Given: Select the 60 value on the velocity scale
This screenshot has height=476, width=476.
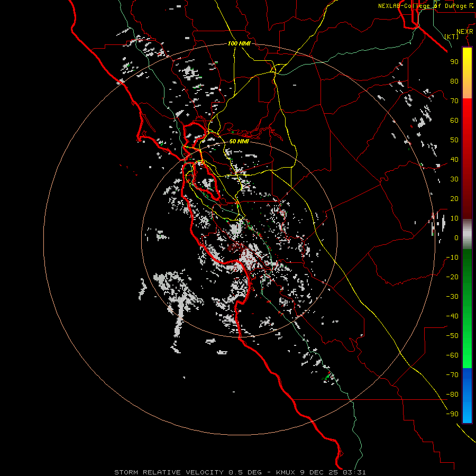Looking at the screenshot, I should coord(454,120).
